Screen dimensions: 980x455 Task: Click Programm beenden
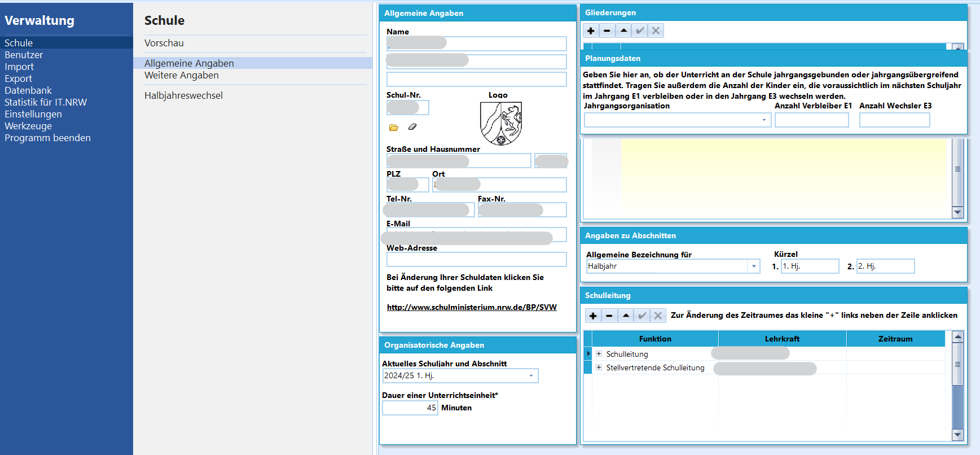(47, 138)
